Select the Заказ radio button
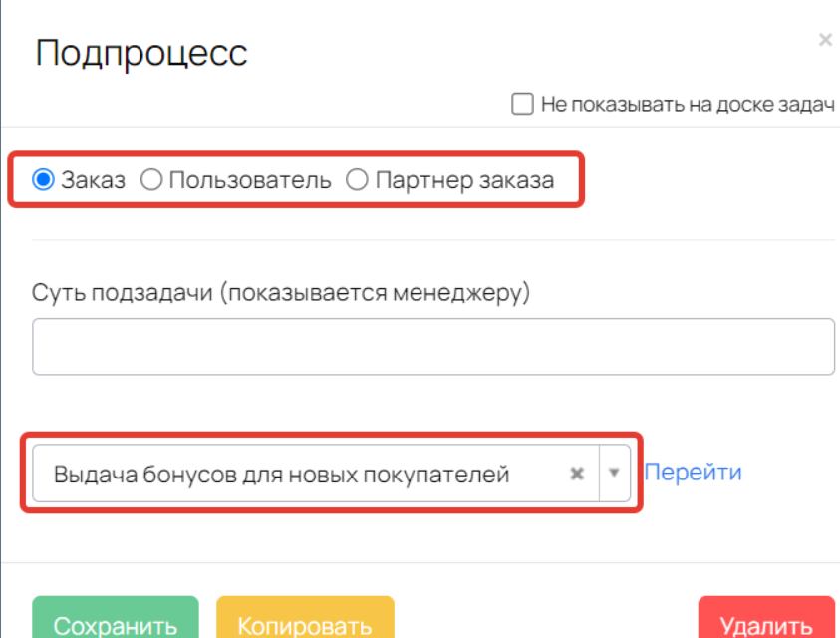840x638 pixels. tap(44, 180)
